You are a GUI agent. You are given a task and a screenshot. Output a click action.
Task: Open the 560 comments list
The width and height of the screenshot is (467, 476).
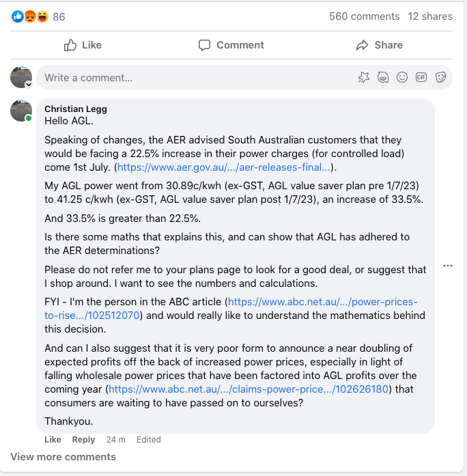coord(364,16)
